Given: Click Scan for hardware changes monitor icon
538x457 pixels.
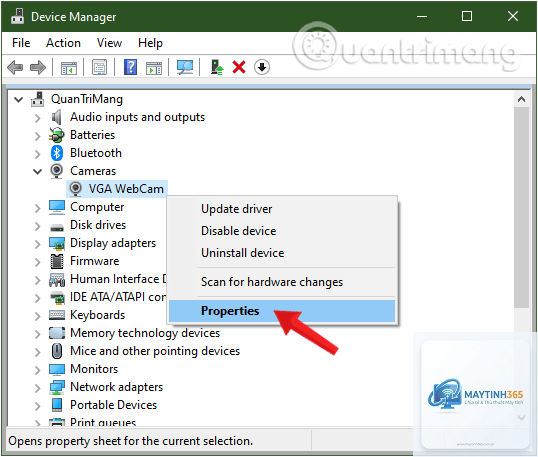Looking at the screenshot, I should [x=185, y=67].
